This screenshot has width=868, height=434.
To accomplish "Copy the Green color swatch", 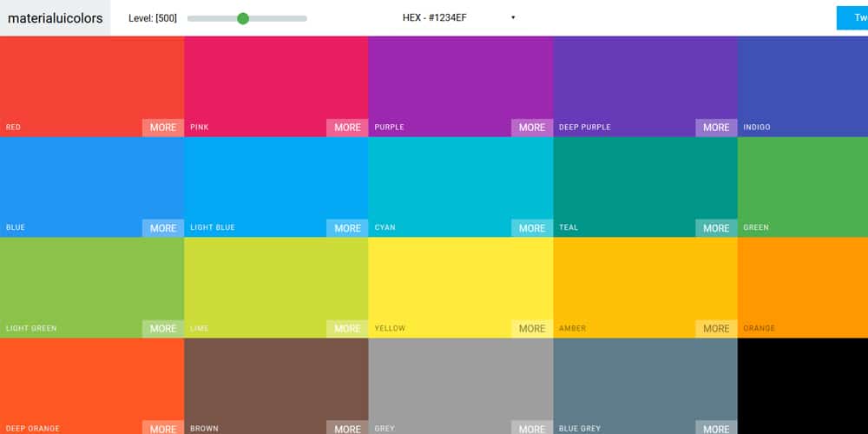I will [x=803, y=187].
